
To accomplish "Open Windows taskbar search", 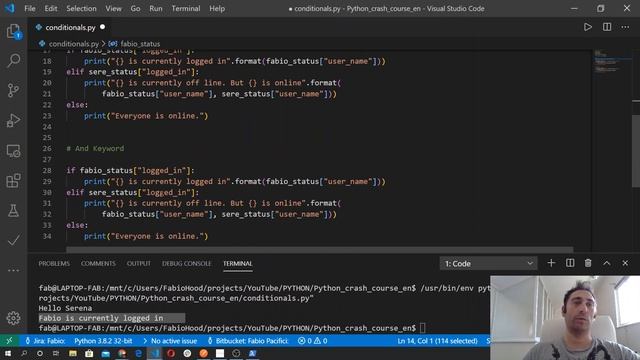I will tap(24, 353).
